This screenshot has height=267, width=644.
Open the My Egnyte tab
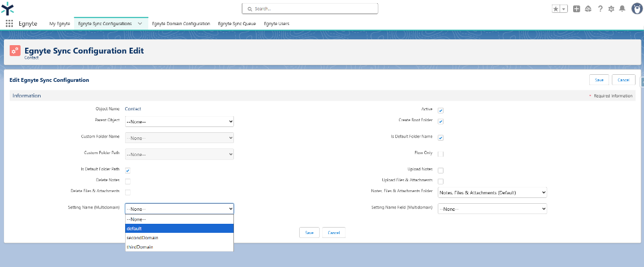(x=59, y=24)
